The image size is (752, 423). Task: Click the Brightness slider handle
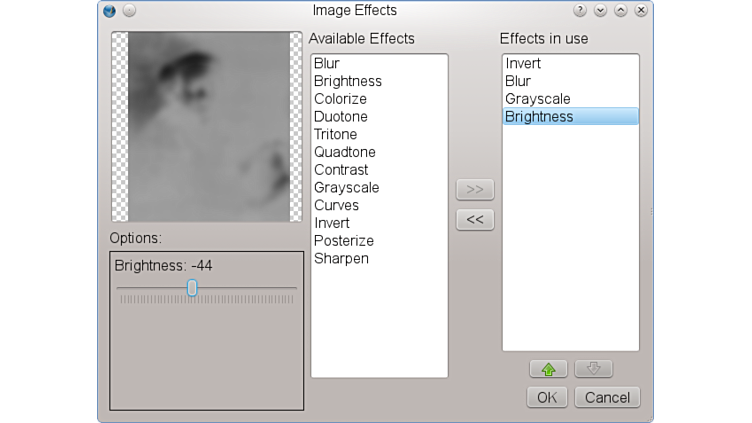[x=192, y=288]
